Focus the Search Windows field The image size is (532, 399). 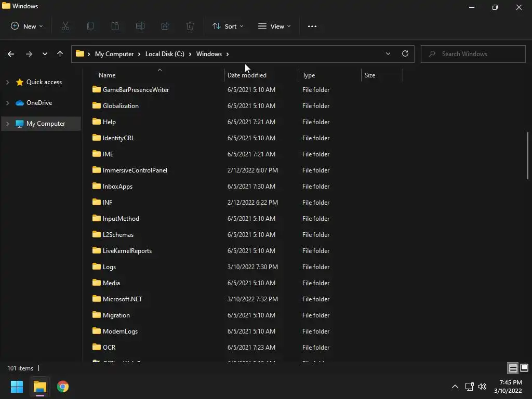click(x=473, y=54)
